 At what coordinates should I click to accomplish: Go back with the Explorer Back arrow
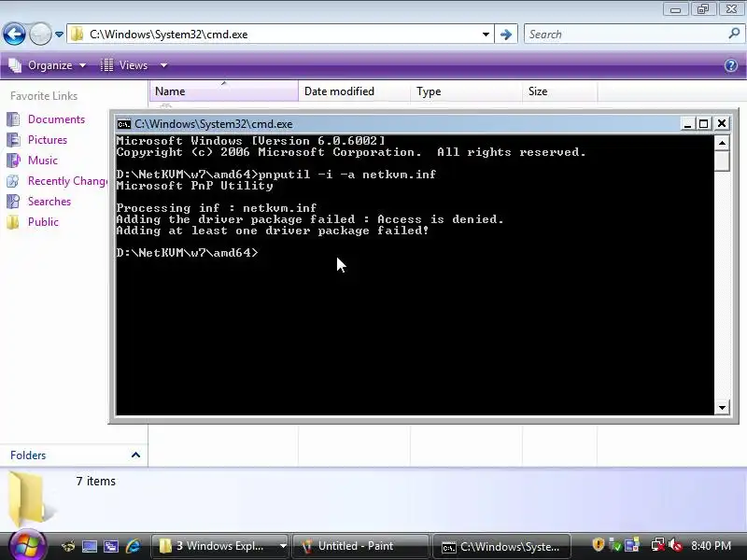pos(14,35)
